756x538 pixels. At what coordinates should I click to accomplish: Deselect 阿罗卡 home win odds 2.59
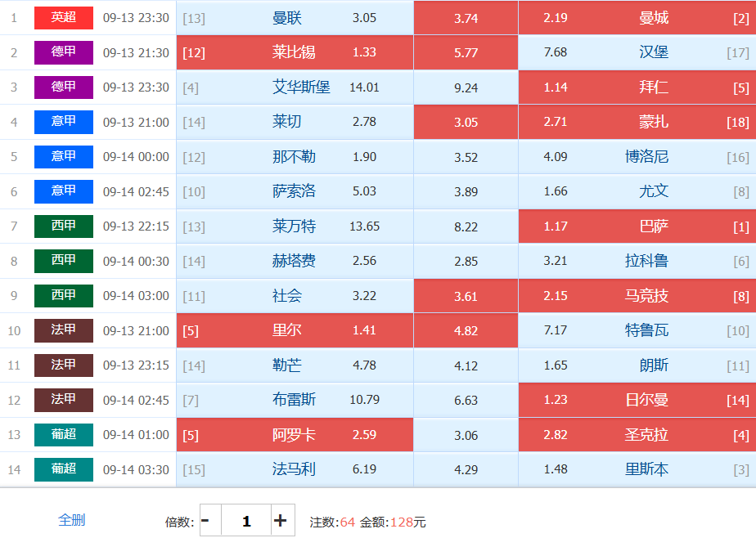coord(295,435)
